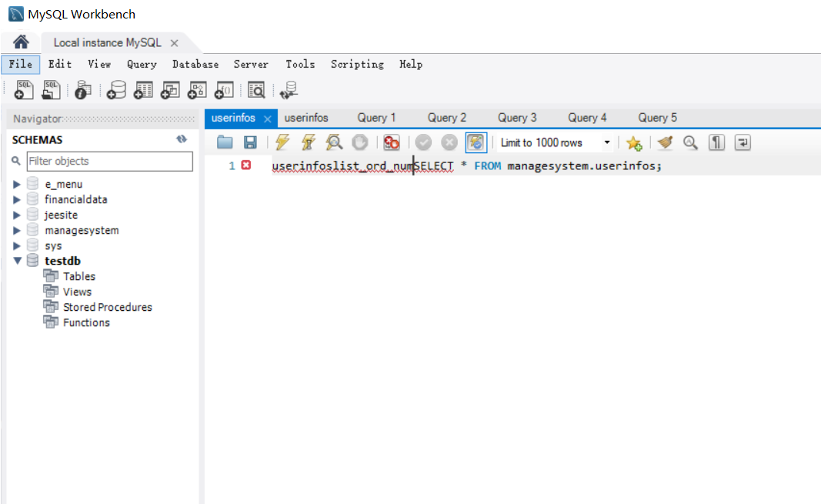Add query to favorites star icon
821x504 pixels.
633,143
